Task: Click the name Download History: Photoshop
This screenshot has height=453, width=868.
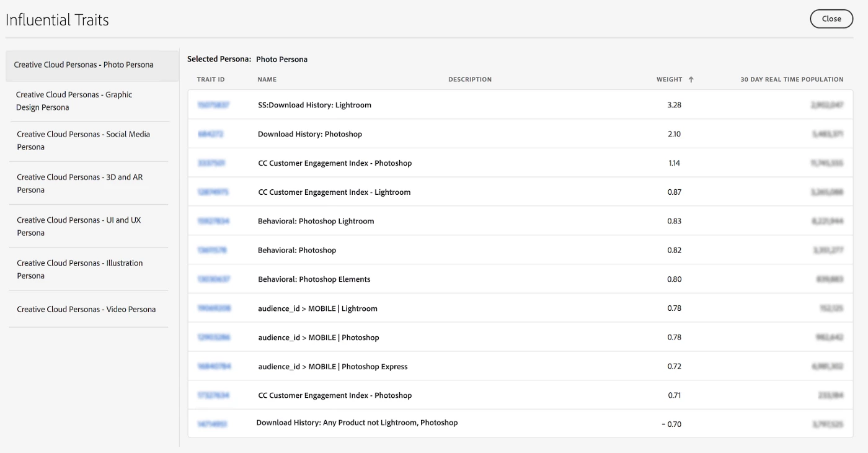Action: 310,134
